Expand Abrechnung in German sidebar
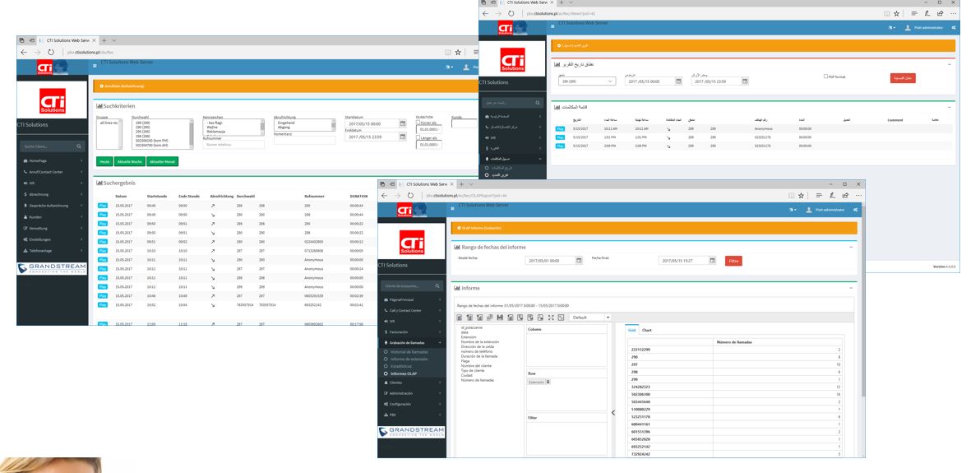Viewport: 980px width, 473px height. click(x=53, y=194)
